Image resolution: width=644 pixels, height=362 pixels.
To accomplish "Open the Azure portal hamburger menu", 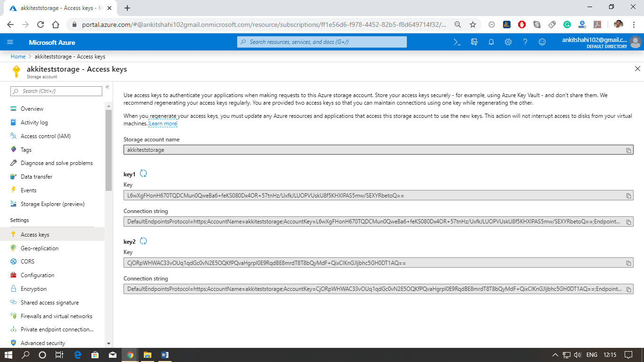I will (10, 42).
